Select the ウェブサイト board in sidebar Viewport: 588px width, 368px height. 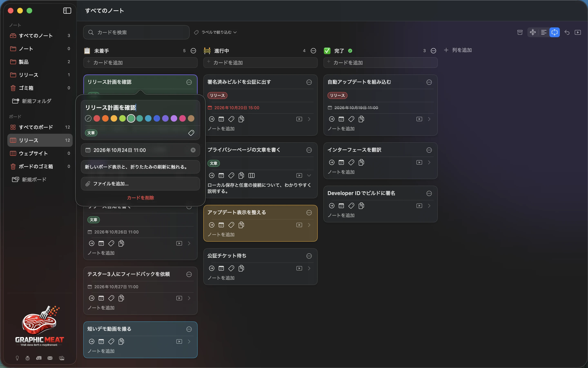click(x=40, y=153)
